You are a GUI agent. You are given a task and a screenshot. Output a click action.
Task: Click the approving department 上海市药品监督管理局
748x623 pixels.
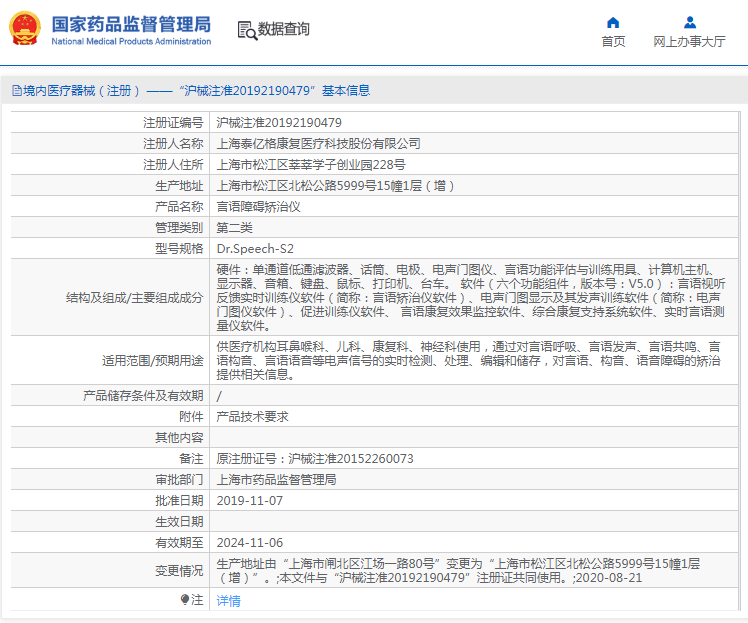[x=276, y=480]
